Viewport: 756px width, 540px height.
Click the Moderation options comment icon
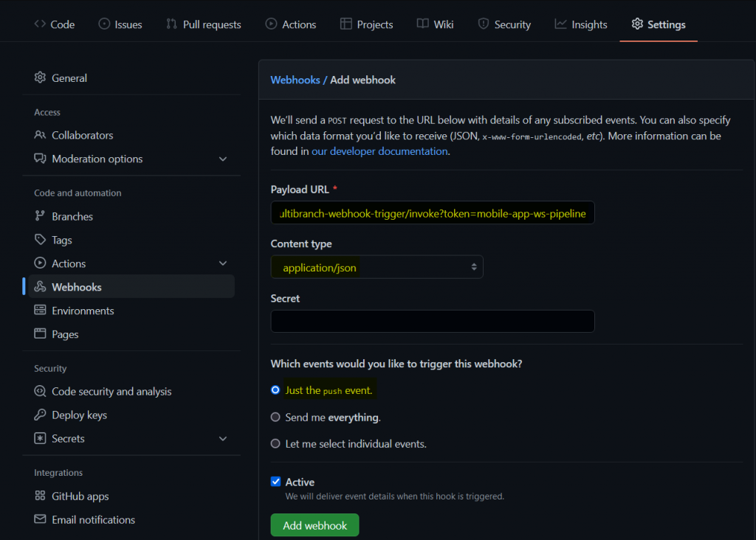[x=40, y=159]
